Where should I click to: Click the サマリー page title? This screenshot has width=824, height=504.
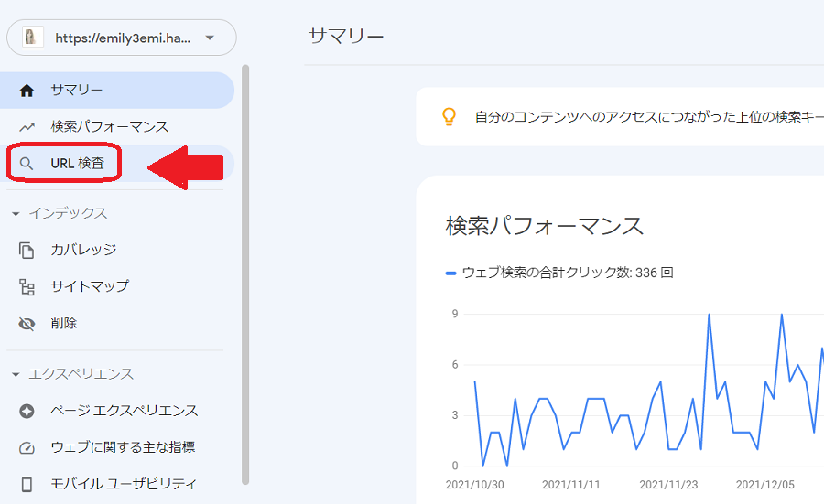pyautogui.click(x=346, y=36)
